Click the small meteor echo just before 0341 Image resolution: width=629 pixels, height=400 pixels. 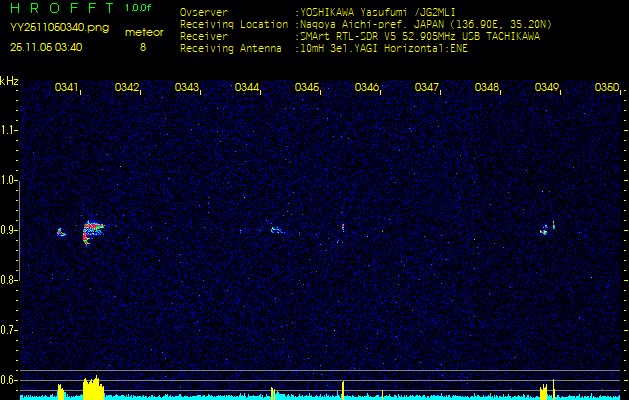point(61,232)
